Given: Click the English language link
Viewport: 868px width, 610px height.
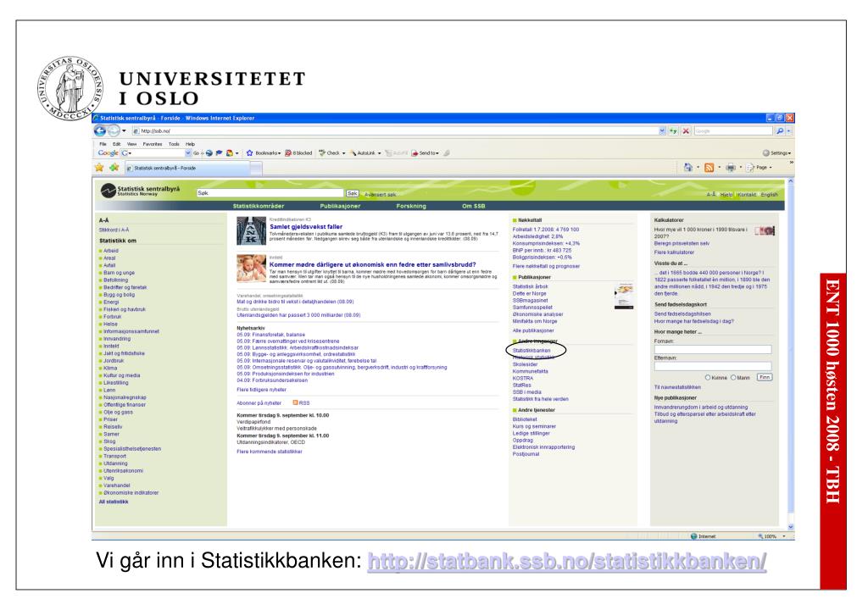Looking at the screenshot, I should click(769, 194).
